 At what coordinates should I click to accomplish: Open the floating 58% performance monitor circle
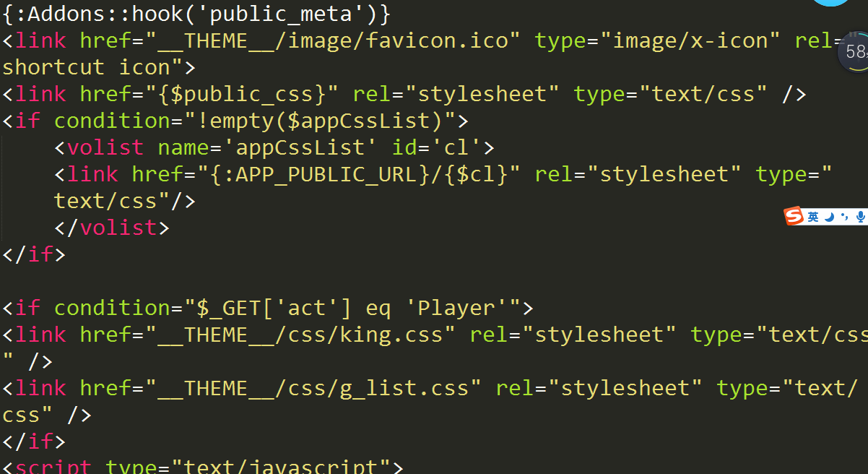point(855,52)
